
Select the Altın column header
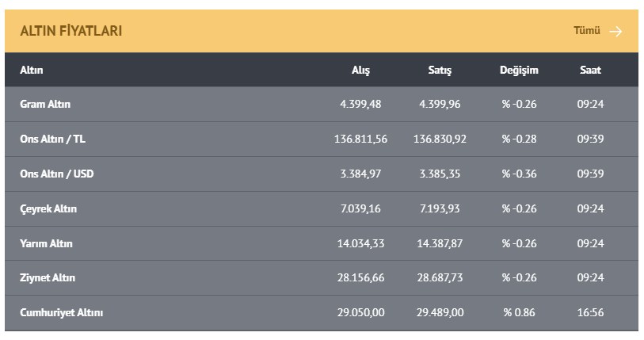click(32, 70)
